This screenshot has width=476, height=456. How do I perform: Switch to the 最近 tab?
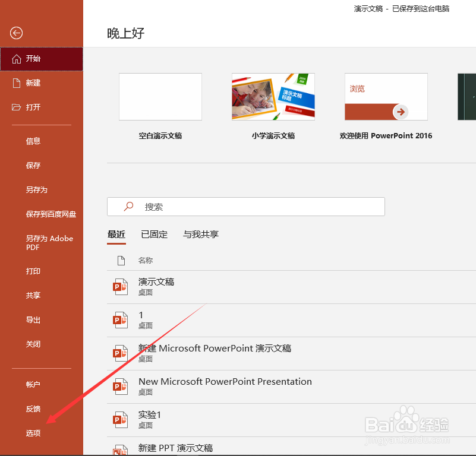pyautogui.click(x=116, y=235)
